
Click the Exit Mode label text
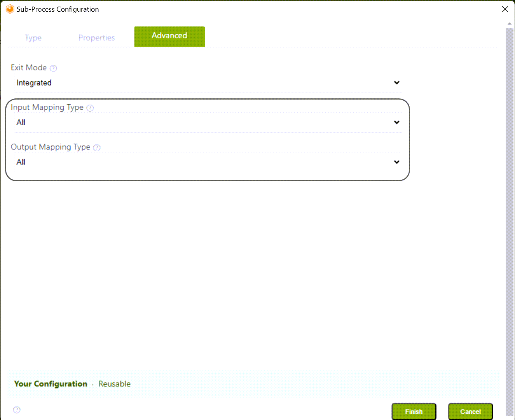[29, 68]
